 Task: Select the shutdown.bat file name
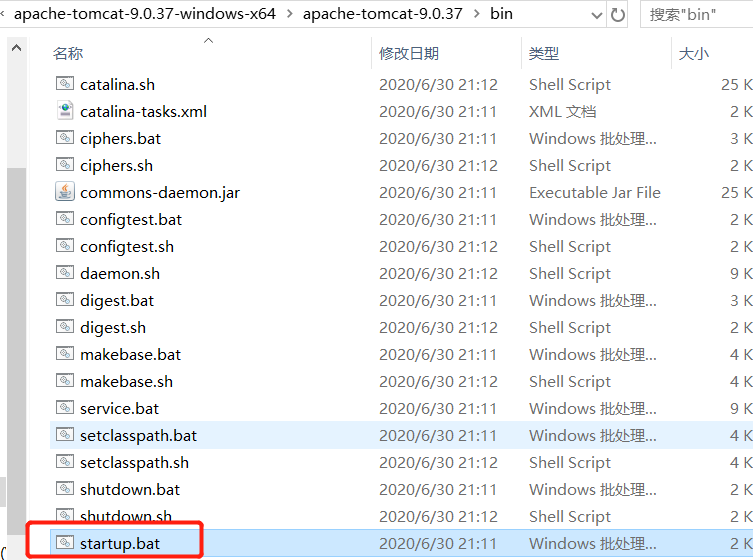pos(130,489)
